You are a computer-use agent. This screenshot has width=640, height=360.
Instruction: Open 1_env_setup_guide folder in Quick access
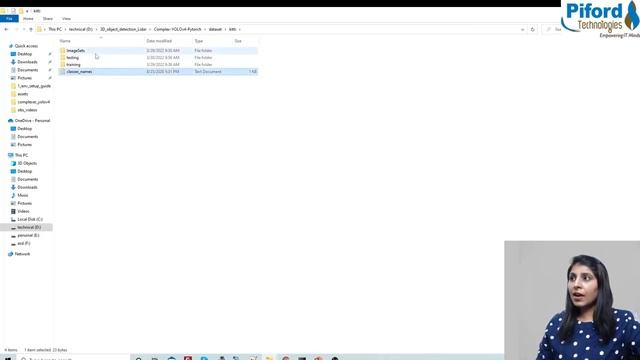pyautogui.click(x=34, y=86)
